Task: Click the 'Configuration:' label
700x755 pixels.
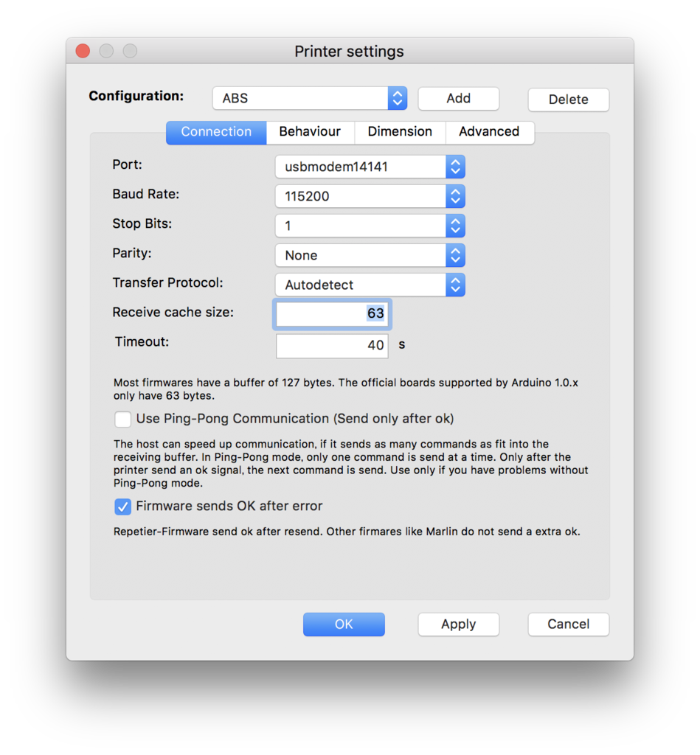Action: click(136, 97)
